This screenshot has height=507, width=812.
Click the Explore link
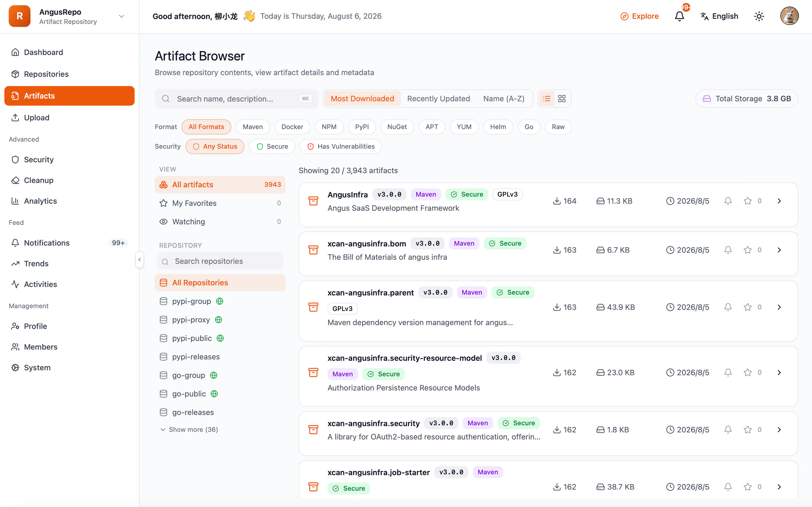[639, 16]
